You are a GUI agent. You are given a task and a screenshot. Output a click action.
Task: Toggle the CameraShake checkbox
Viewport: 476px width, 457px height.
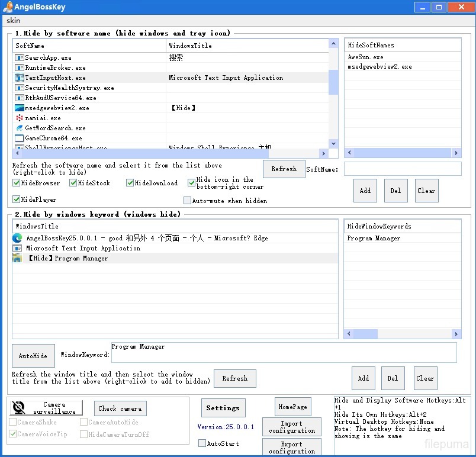(x=13, y=422)
